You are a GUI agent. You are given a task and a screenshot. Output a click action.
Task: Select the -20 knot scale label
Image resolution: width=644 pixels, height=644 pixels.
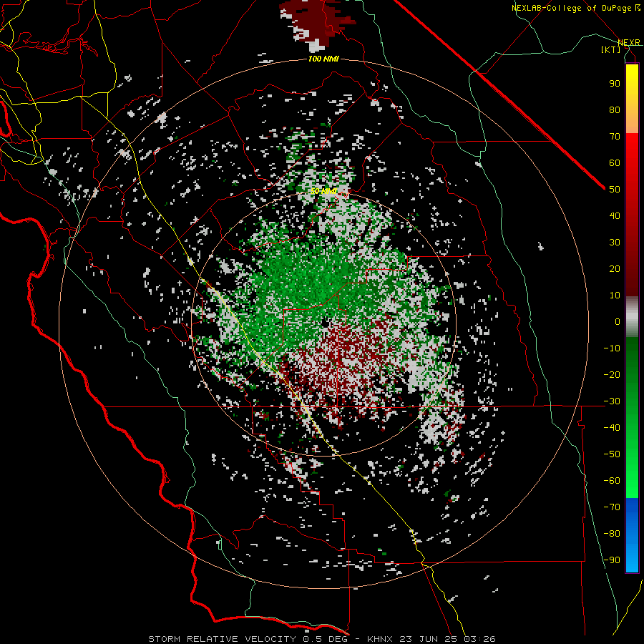(612, 375)
